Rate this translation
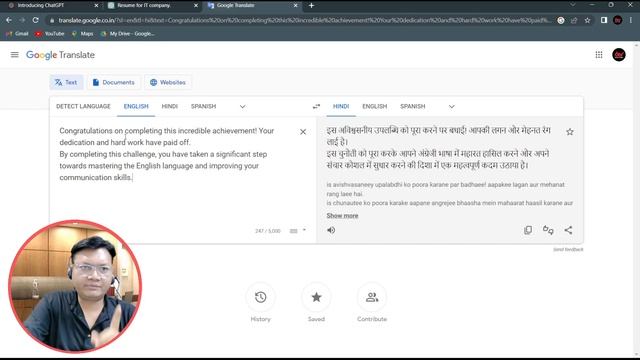 coord(548,230)
